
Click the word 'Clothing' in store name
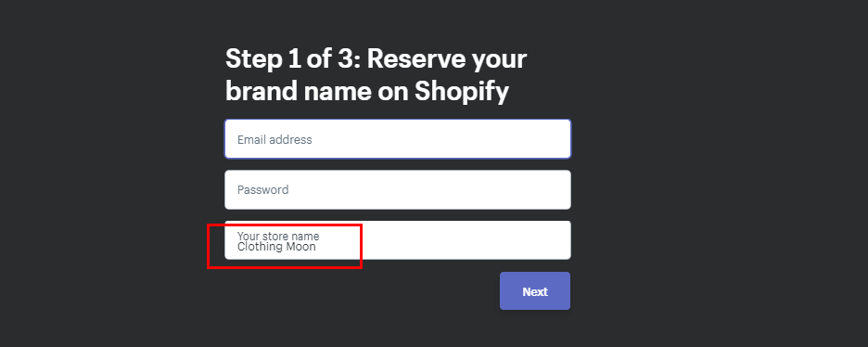pyautogui.click(x=260, y=248)
